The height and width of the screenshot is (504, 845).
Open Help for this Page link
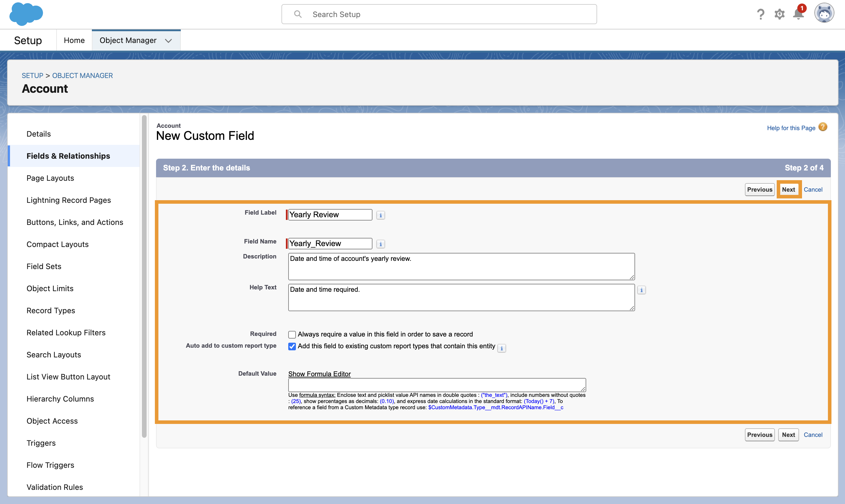(791, 128)
